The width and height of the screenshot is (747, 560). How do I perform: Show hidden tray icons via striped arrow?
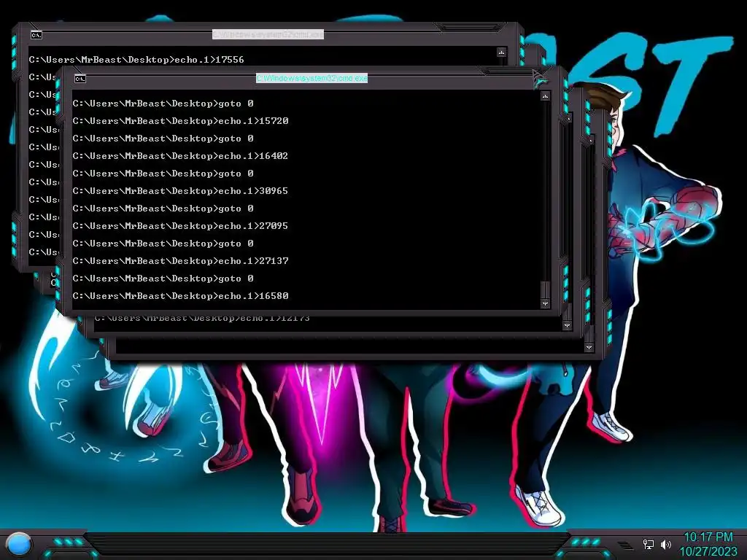click(624, 545)
